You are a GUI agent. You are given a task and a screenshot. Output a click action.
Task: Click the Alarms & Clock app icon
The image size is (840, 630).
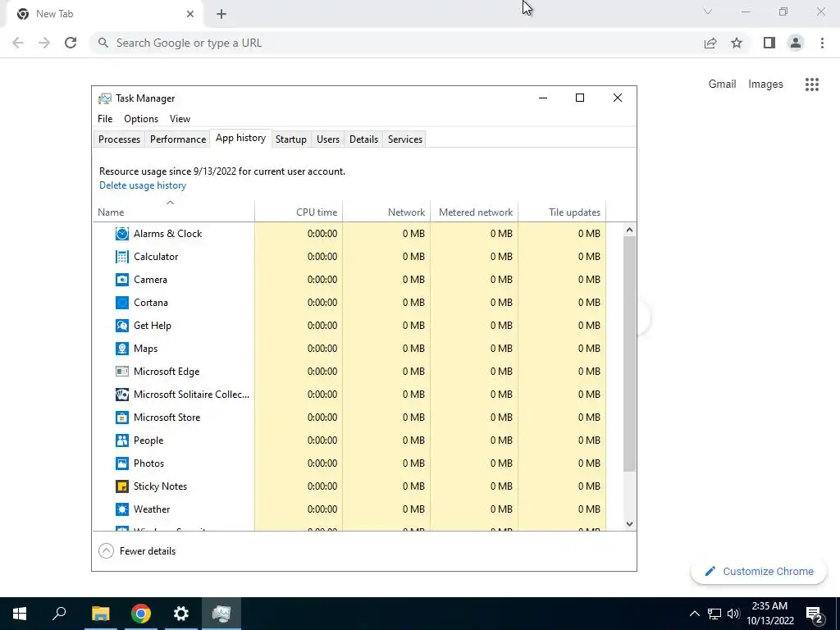(122, 234)
